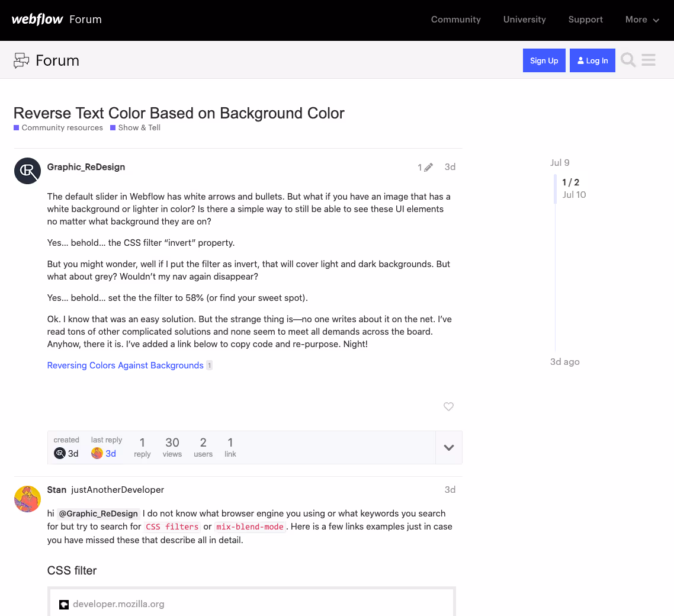Screen dimensions: 674x616
Task: Click small creator avatar under created
Action: point(60,453)
